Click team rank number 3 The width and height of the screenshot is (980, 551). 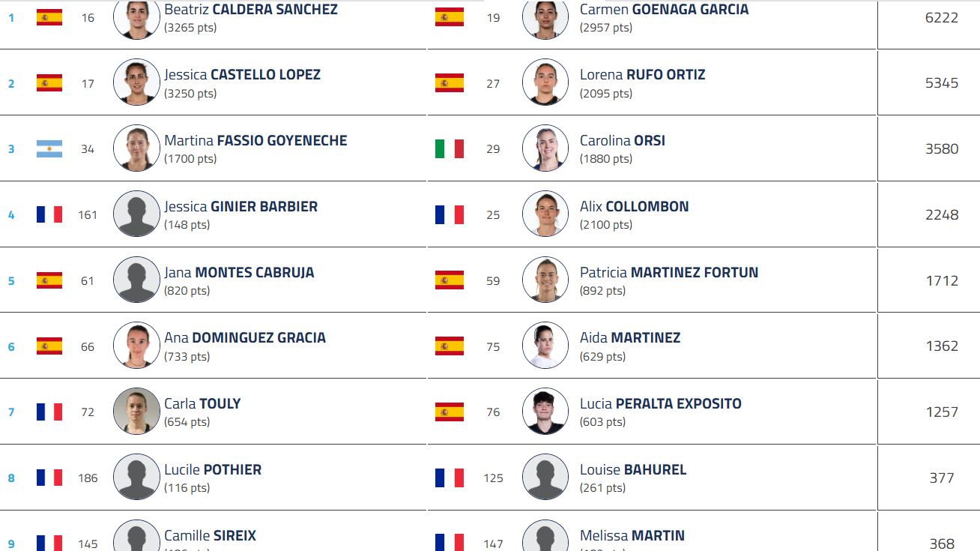(x=11, y=149)
